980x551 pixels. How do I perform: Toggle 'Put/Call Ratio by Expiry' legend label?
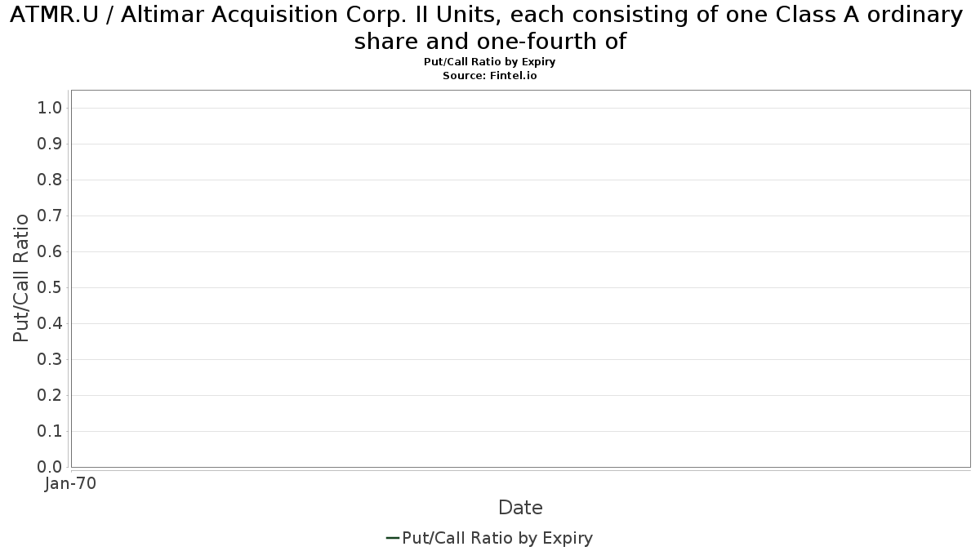pyautogui.click(x=497, y=538)
